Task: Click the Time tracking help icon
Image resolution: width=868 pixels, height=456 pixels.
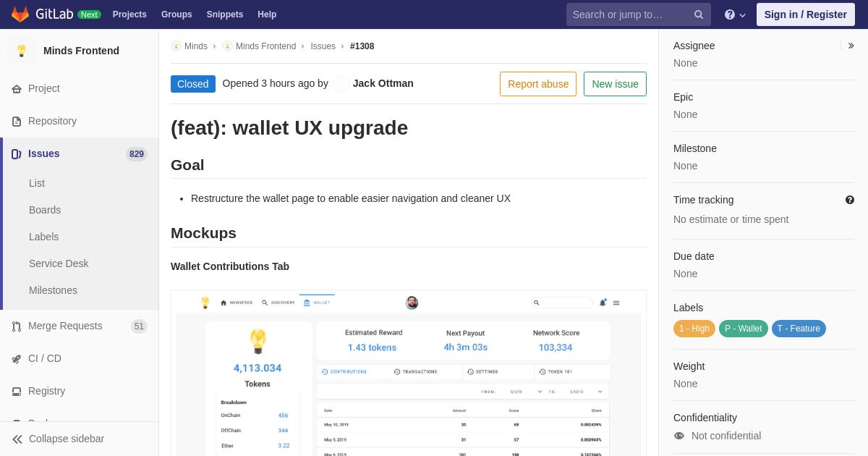Action: click(x=850, y=200)
